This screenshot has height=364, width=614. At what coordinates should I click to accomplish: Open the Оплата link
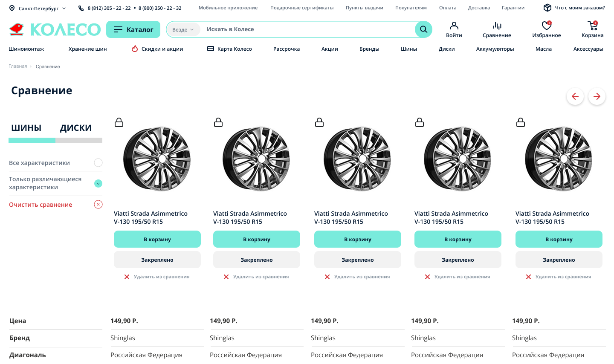pos(448,8)
